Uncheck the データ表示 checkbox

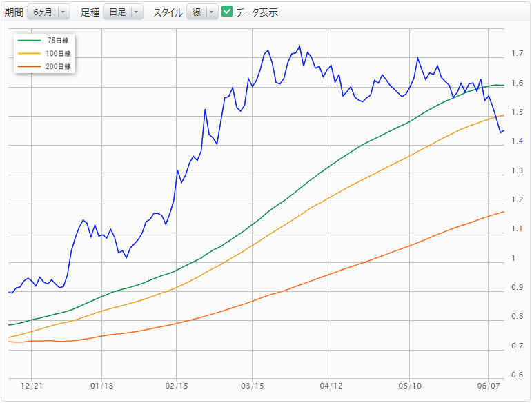point(226,11)
